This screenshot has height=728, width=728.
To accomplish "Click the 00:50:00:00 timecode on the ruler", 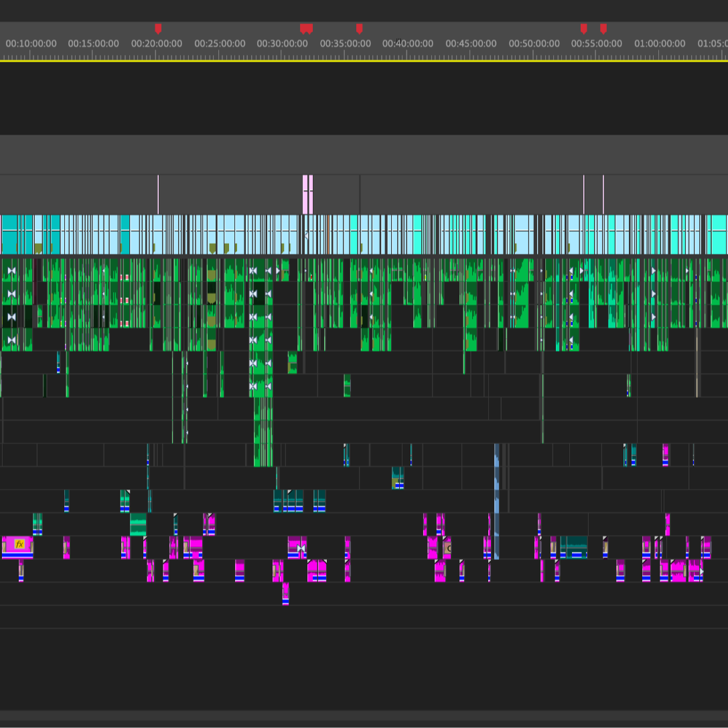I will click(x=534, y=44).
